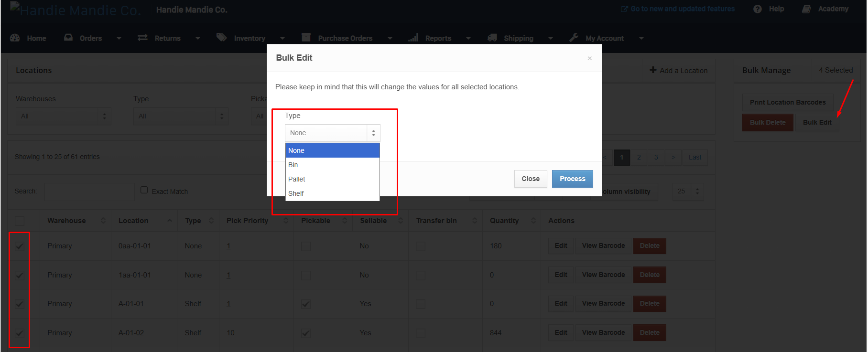Close the Bulk Edit dialog with X
Image resolution: width=868 pixels, height=352 pixels.
[589, 58]
